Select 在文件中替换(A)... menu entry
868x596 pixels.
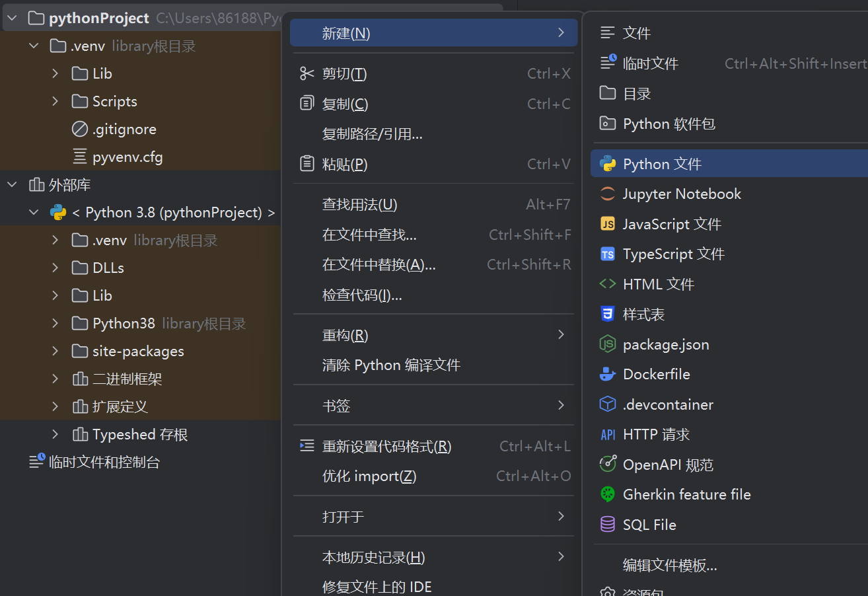click(x=433, y=264)
